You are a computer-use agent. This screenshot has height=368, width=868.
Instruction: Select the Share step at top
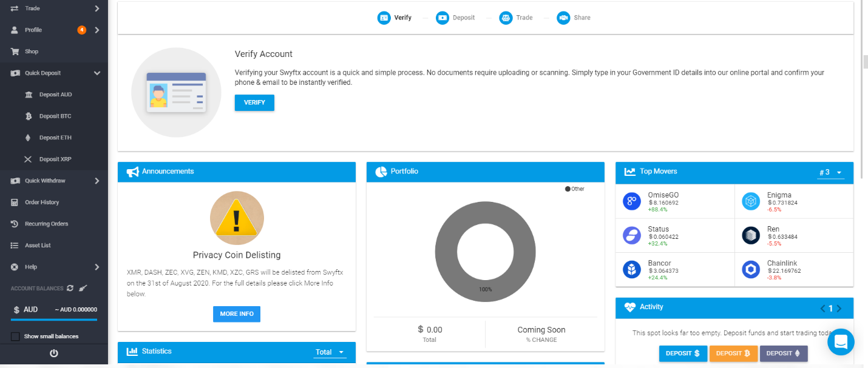click(x=574, y=18)
